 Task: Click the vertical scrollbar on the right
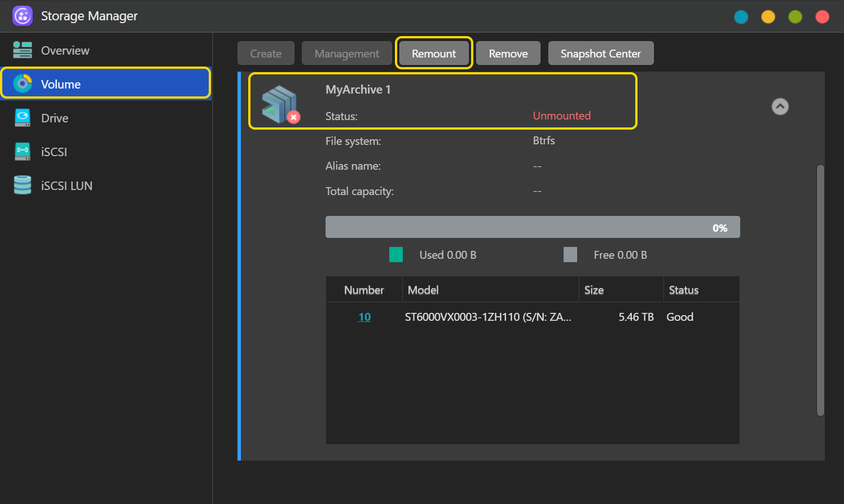click(820, 290)
